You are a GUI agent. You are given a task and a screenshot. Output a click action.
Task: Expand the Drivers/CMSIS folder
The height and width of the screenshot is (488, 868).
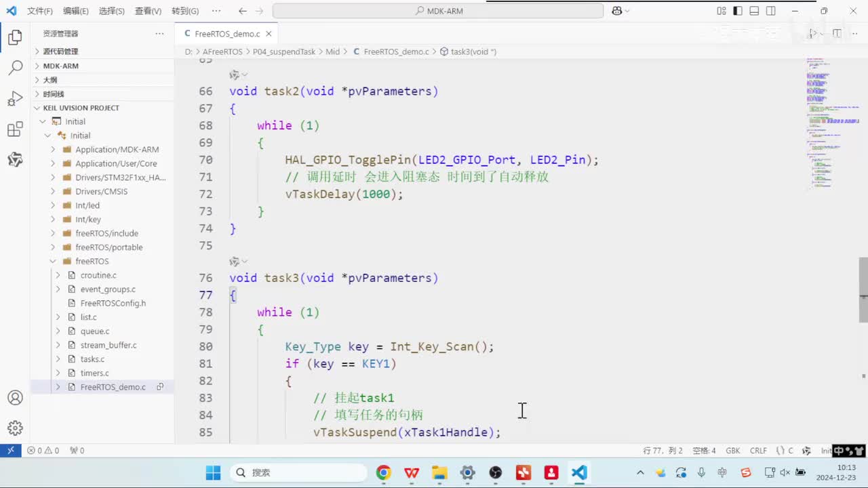tap(102, 192)
